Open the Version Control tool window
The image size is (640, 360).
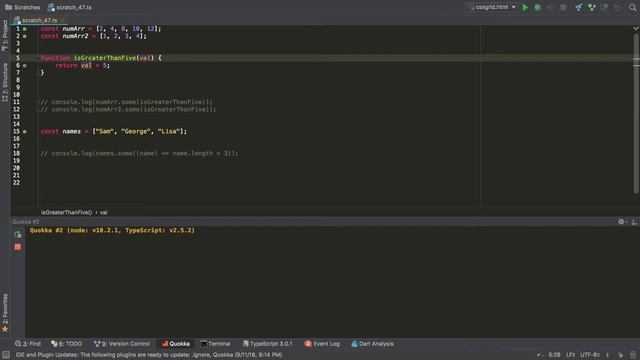point(122,344)
